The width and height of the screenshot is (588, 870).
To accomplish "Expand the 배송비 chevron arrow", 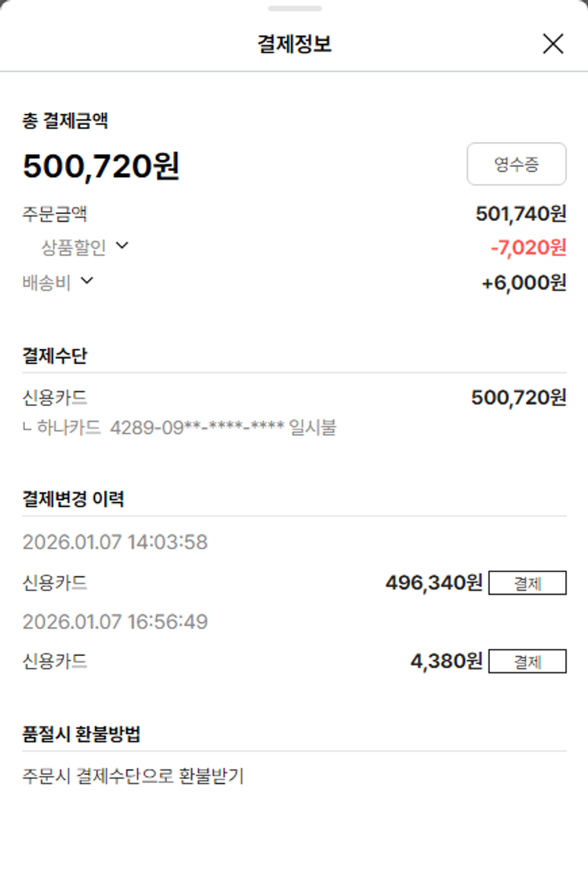I will coord(86,281).
